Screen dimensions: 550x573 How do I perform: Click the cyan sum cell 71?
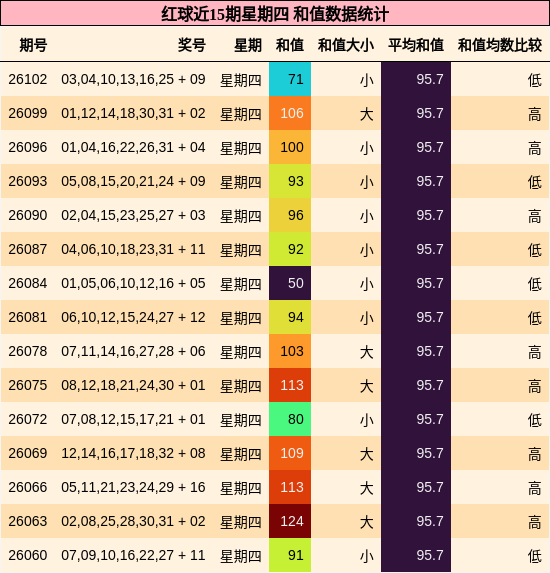290,79
